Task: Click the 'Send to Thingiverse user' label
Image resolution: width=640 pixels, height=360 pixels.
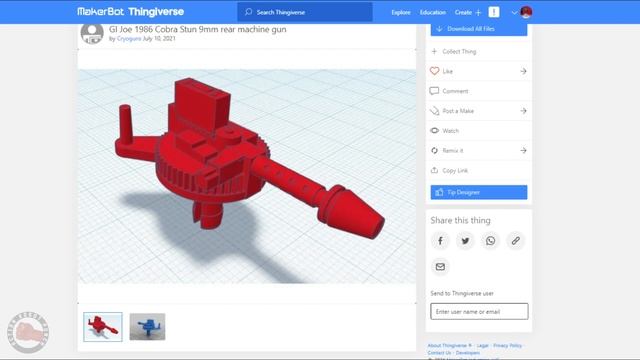Action: pos(462,293)
